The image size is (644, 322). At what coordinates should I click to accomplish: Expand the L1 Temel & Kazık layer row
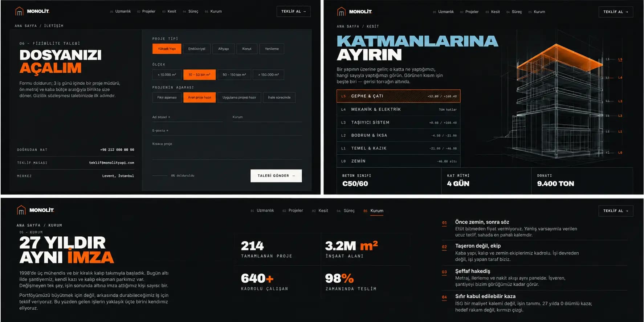click(398, 148)
